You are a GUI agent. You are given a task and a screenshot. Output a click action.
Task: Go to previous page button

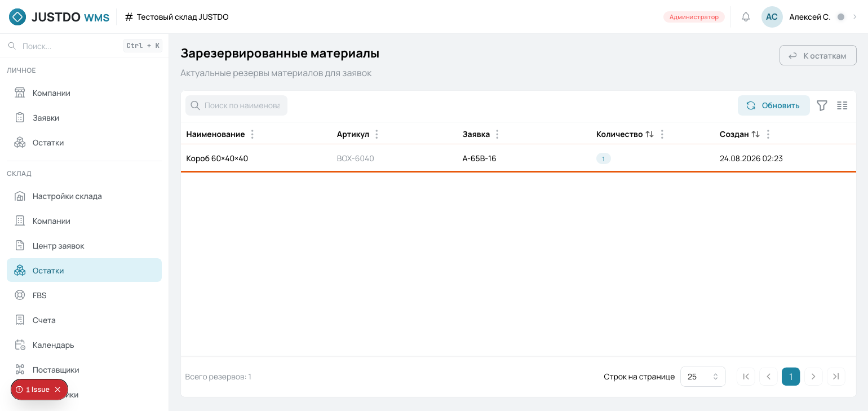coord(768,377)
